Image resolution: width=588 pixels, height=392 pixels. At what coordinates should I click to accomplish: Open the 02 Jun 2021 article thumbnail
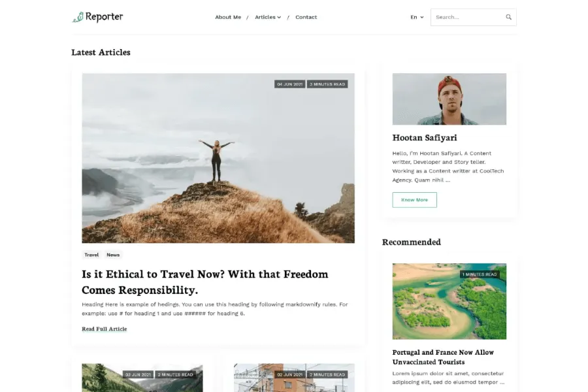(x=295, y=378)
